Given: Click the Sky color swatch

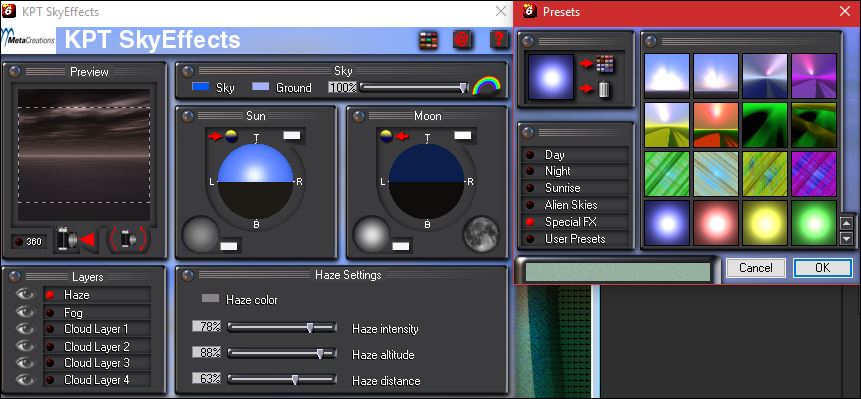Looking at the screenshot, I should pos(200,87).
